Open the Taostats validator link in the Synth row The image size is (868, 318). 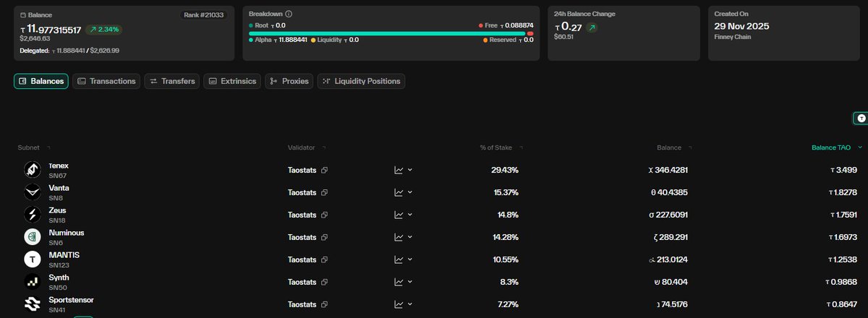click(x=302, y=282)
